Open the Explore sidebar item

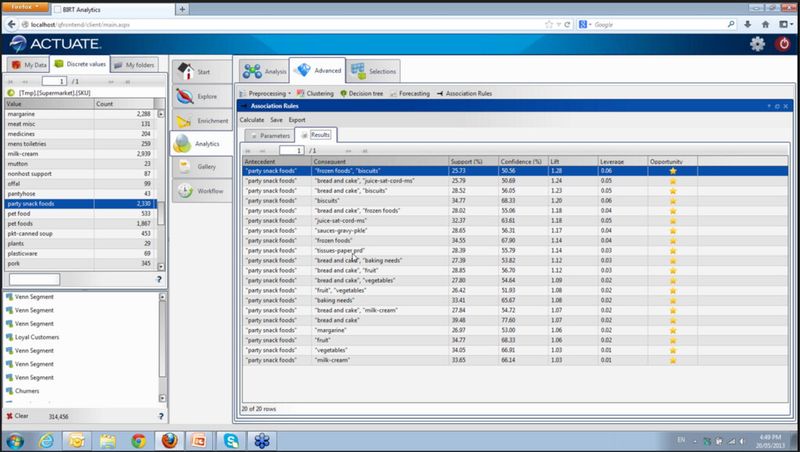202,96
